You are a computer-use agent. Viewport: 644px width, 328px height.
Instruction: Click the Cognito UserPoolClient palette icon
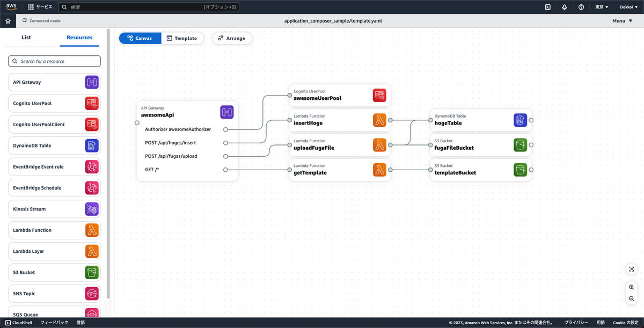[92, 125]
